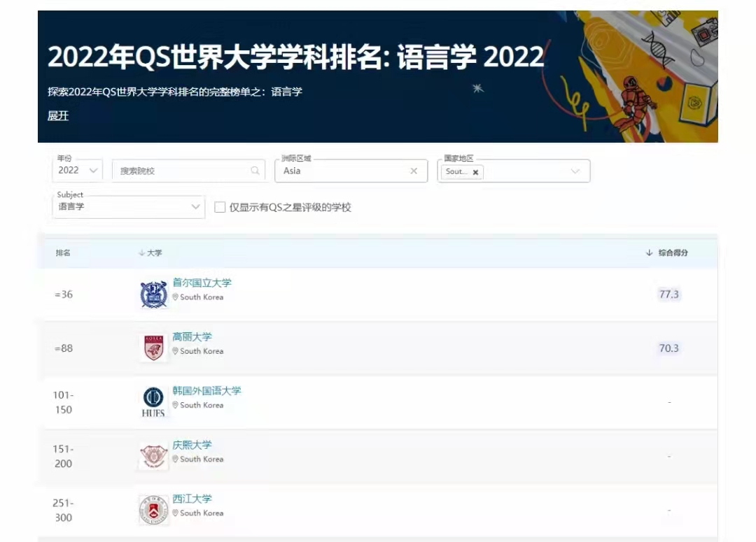The height and width of the screenshot is (542, 756).
Task: Sort by 大学 column header
Action: coord(150,253)
